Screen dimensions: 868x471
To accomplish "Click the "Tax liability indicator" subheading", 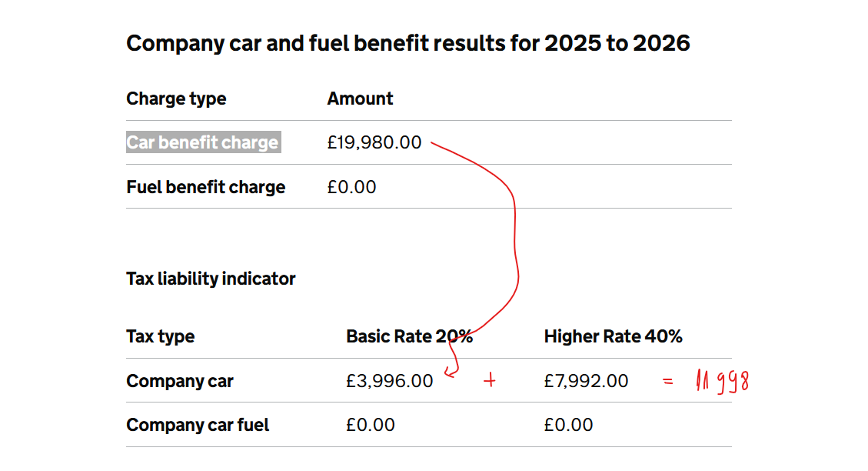I will click(x=211, y=279).
